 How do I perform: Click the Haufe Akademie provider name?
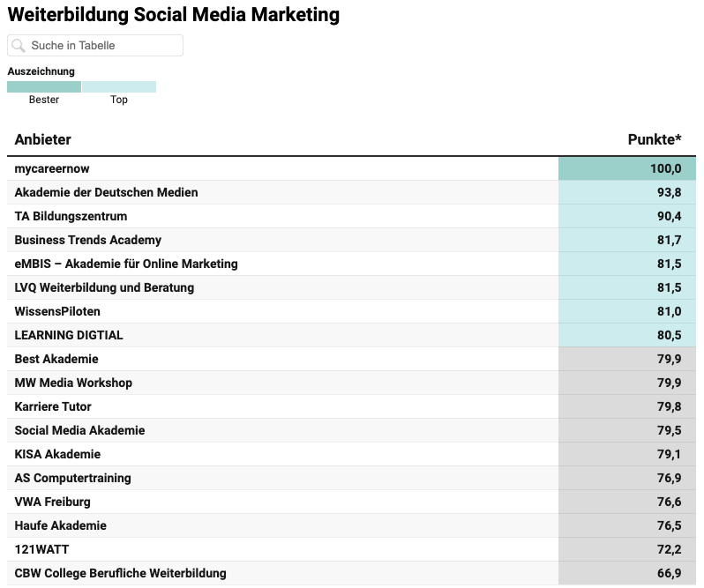[x=61, y=525]
